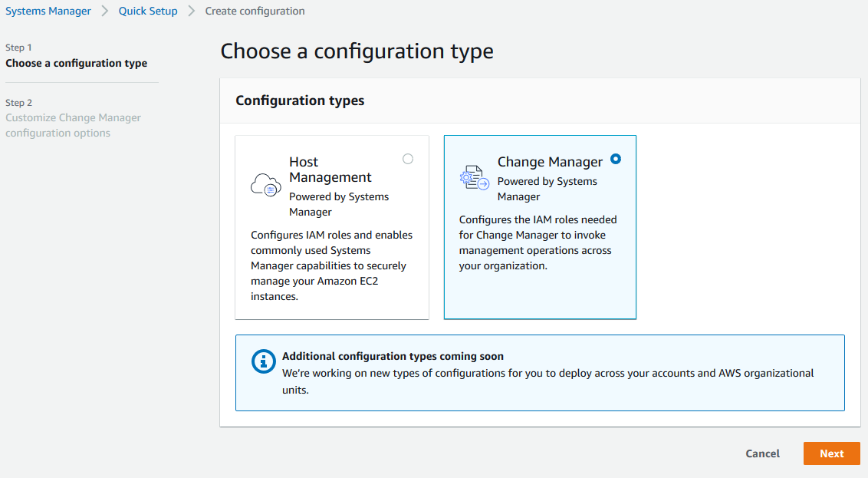The width and height of the screenshot is (868, 478).
Task: Click 'Powered by Systems Manager' under Host Management
Action: 339,204
